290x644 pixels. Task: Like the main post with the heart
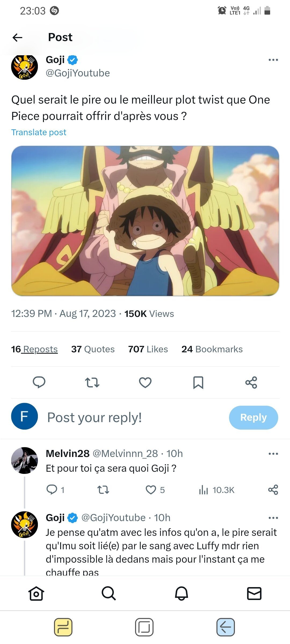click(x=145, y=382)
